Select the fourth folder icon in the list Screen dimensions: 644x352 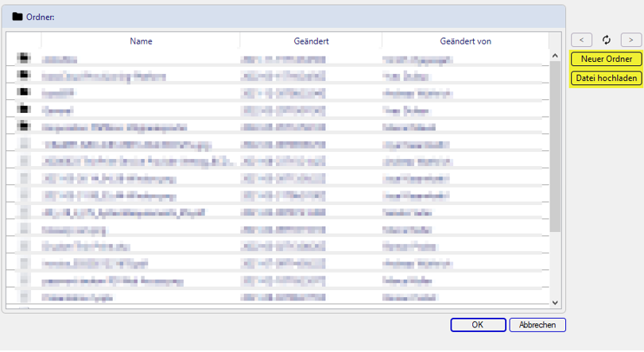coord(25,109)
